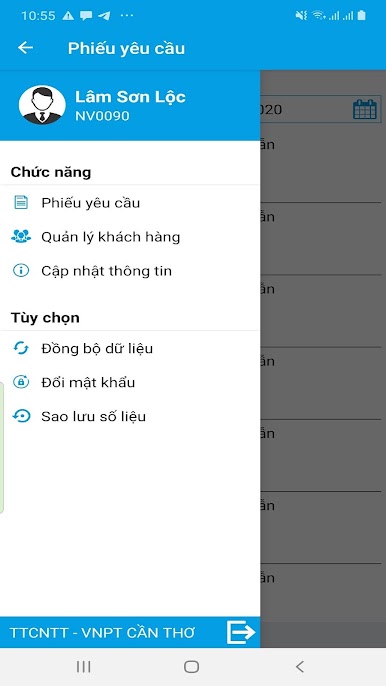Tap the back arrow in header

[x=25, y=48]
